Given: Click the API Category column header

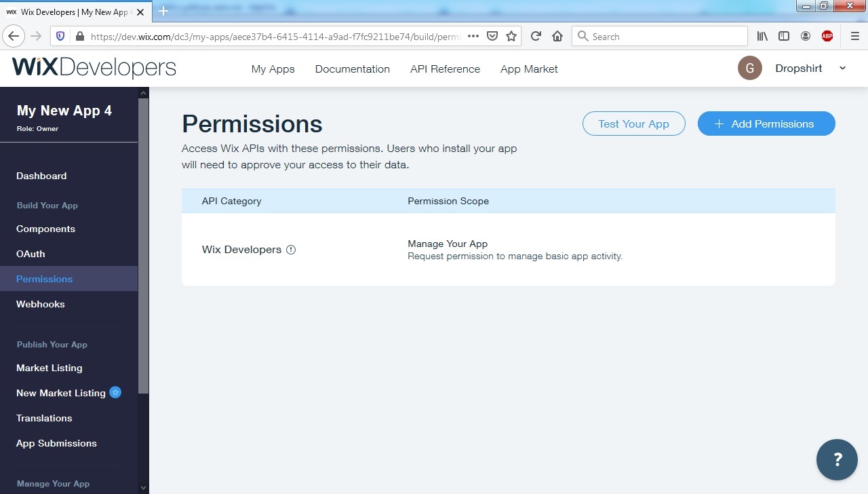Looking at the screenshot, I should click(231, 201).
